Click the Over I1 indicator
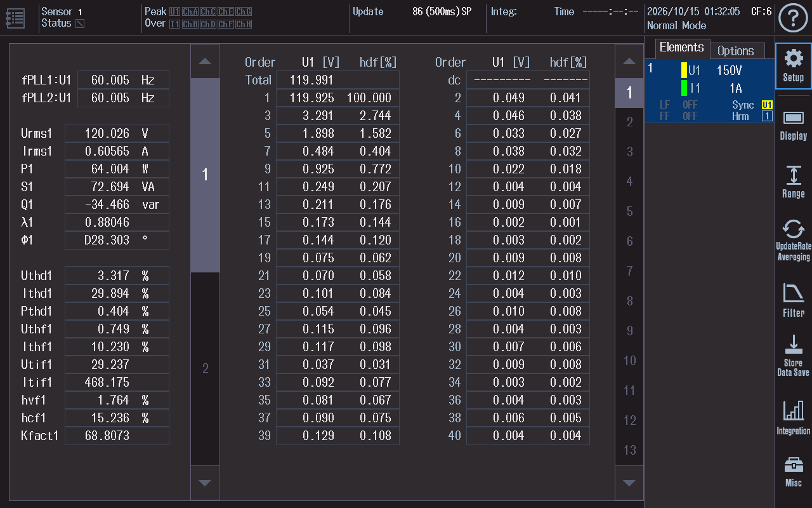 (174, 24)
